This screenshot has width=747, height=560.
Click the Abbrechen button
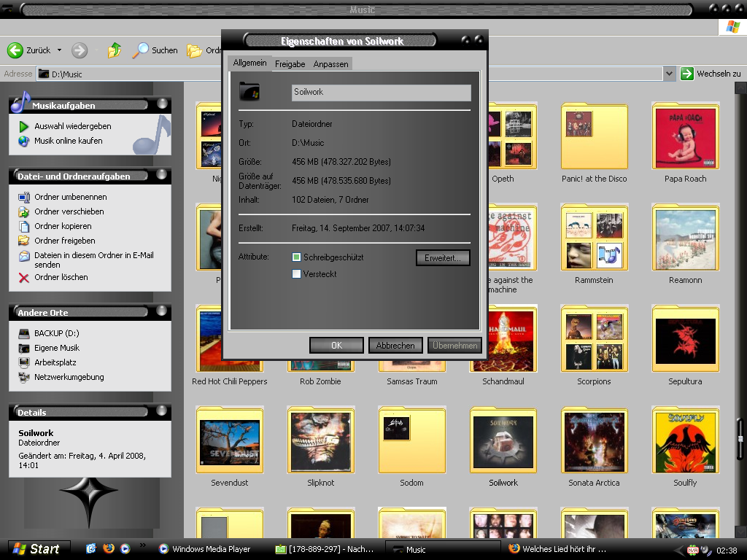(395, 346)
